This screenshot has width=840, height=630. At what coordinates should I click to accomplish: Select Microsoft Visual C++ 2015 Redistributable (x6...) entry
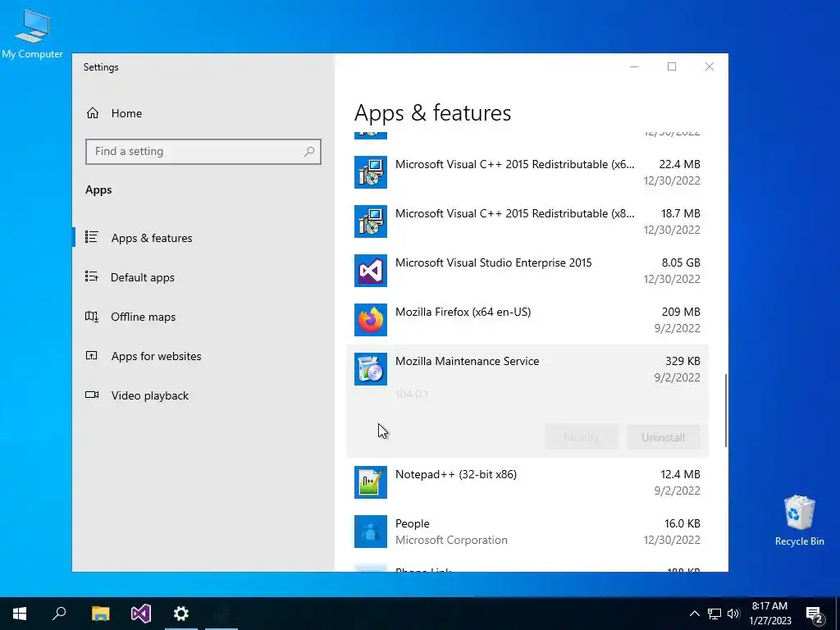tap(527, 172)
